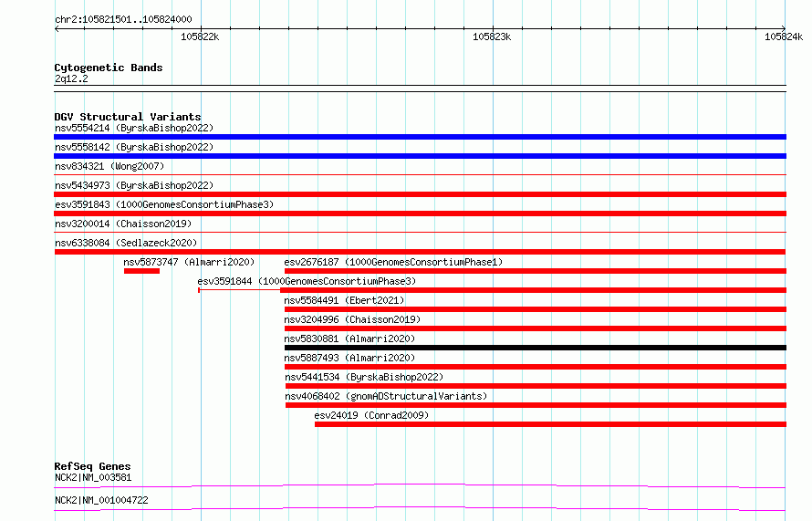Open nsv3200014 (Chaisson2019) variant
812x521 pixels.
[123, 224]
